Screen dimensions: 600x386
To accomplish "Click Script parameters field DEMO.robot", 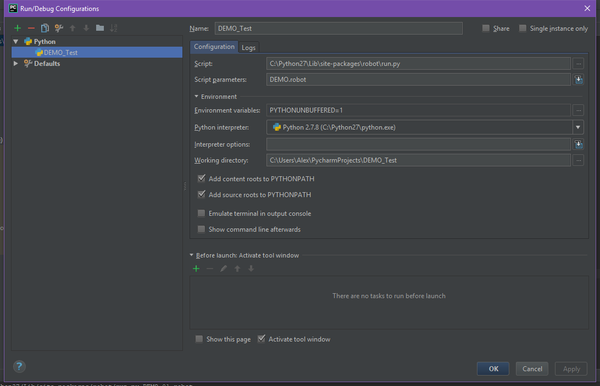I will (x=418, y=80).
